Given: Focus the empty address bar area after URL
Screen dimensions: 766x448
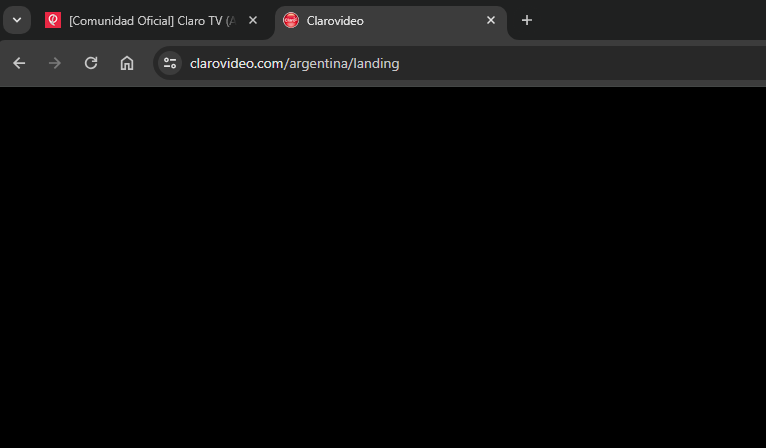Looking at the screenshot, I should coord(581,64).
